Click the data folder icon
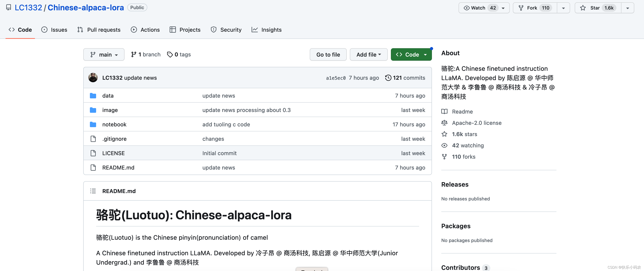Screen dimensions: 644x271 pos(93,96)
